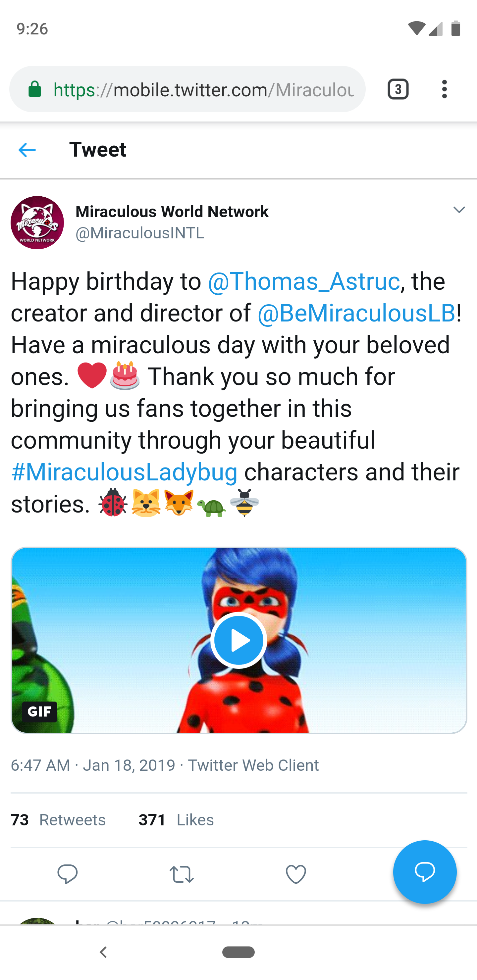The width and height of the screenshot is (477, 980).
Task: Expand the tweet options chevron
Action: 459,210
